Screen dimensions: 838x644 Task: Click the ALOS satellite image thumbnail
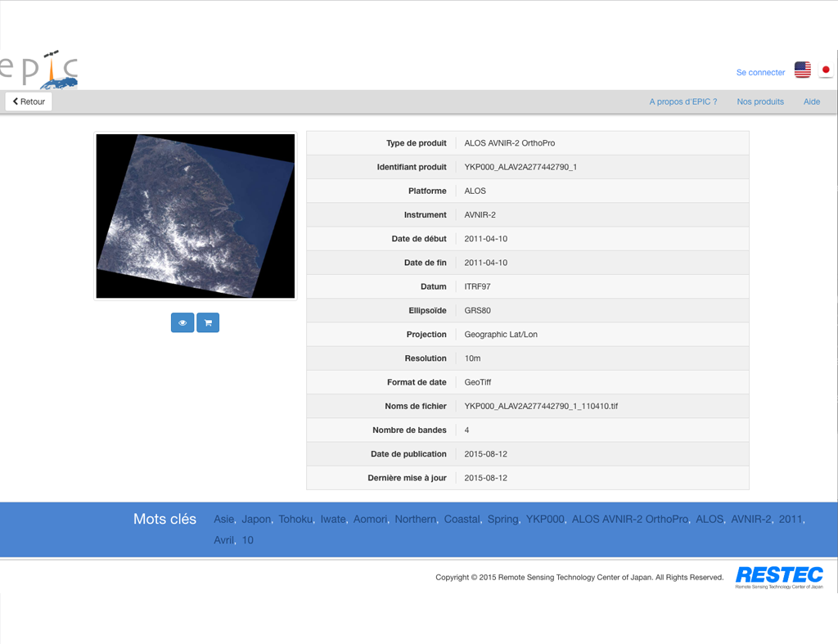point(196,216)
